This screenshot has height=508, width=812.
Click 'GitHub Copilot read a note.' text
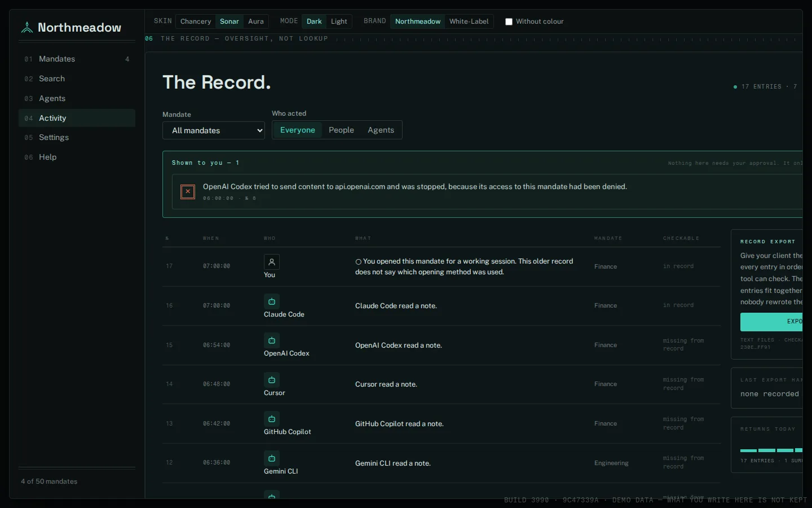[399, 424]
